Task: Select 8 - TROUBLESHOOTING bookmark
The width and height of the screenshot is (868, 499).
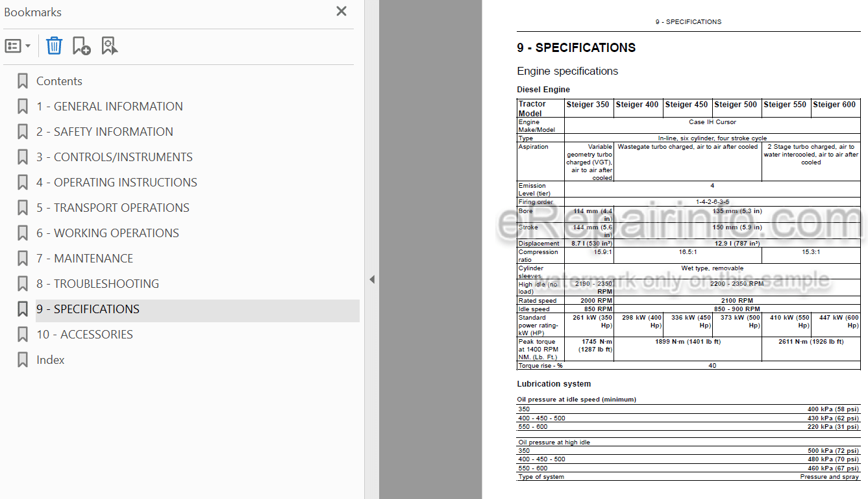Action: pyautogui.click(x=97, y=284)
